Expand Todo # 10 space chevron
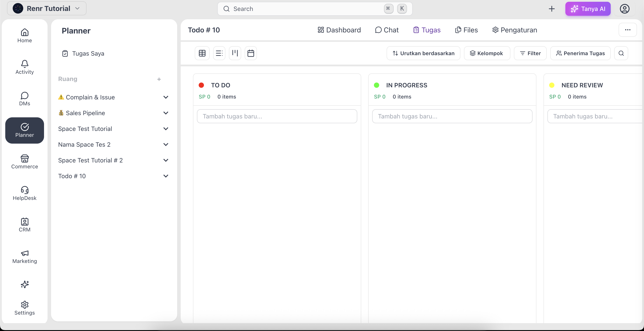 pos(166,176)
